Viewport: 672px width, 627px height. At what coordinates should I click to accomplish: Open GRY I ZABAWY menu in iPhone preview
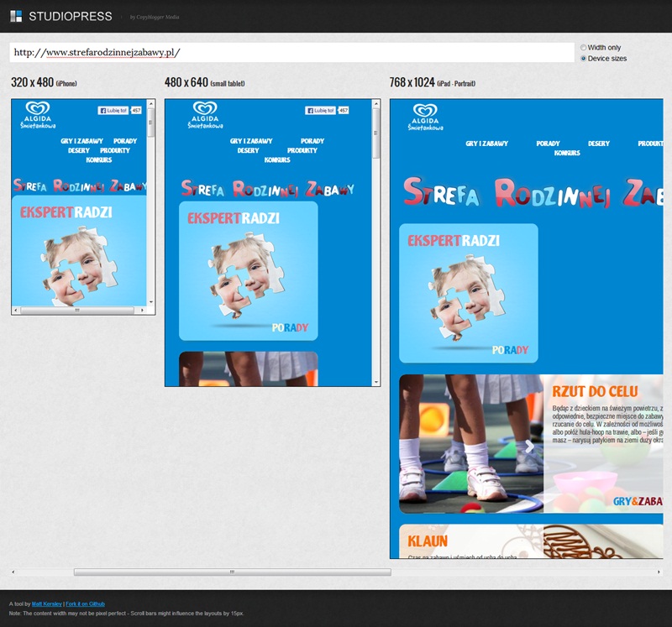(81, 141)
